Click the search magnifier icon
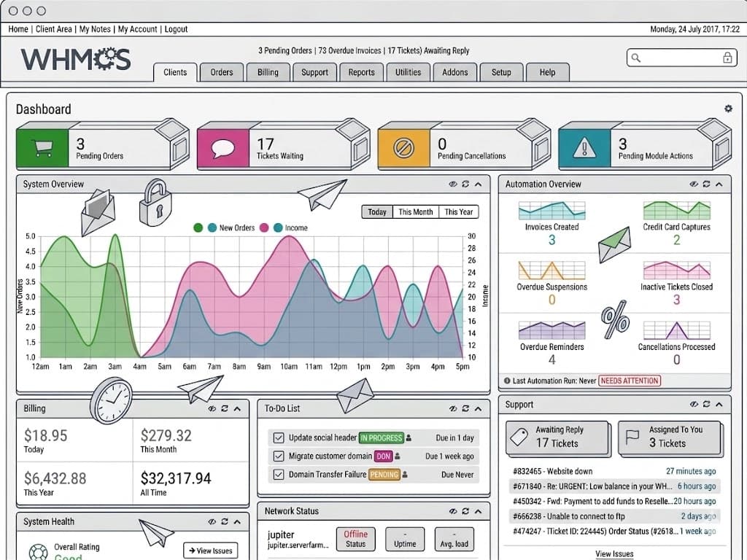 636,58
